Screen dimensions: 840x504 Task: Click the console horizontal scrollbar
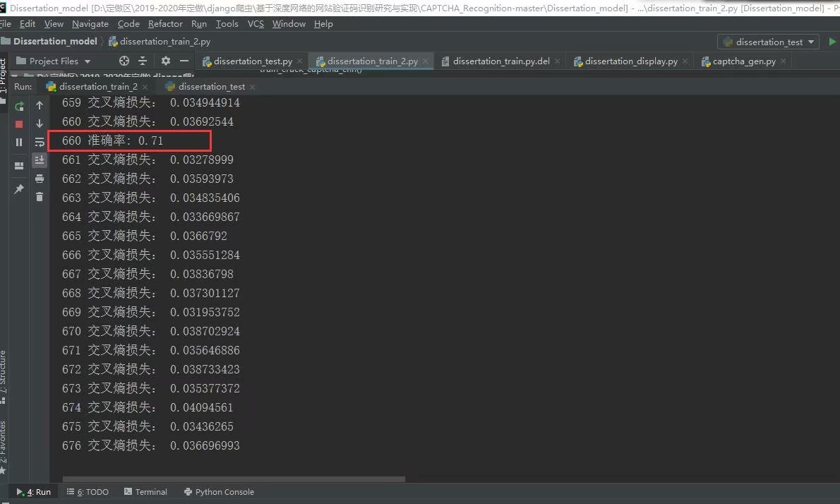click(234, 479)
